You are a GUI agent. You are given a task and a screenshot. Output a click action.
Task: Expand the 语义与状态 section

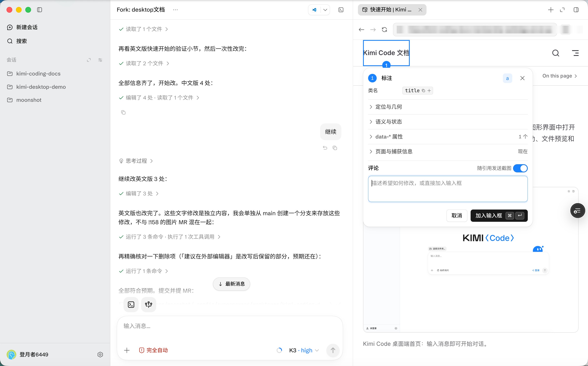tap(448, 122)
